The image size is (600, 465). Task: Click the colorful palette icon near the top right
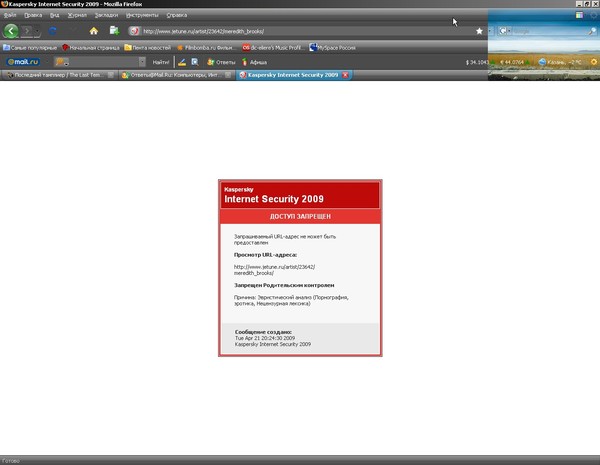click(x=579, y=15)
